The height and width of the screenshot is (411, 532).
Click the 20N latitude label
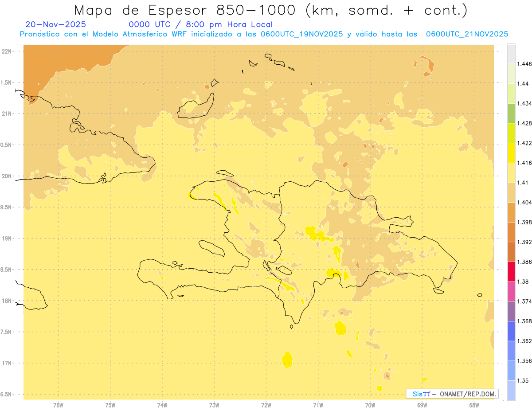click(x=7, y=176)
